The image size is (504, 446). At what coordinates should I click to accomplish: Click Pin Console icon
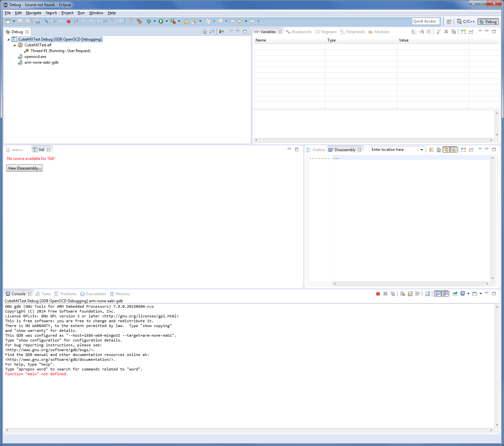455,294
